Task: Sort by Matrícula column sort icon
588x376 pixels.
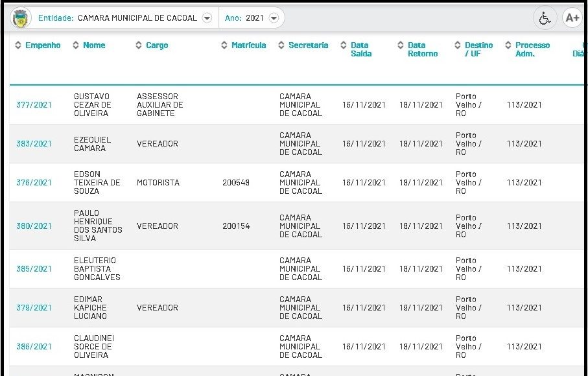Action: tap(224, 45)
